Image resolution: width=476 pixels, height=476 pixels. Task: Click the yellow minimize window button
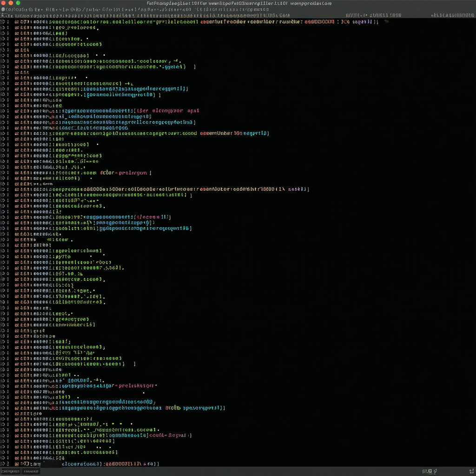click(x=11, y=3)
